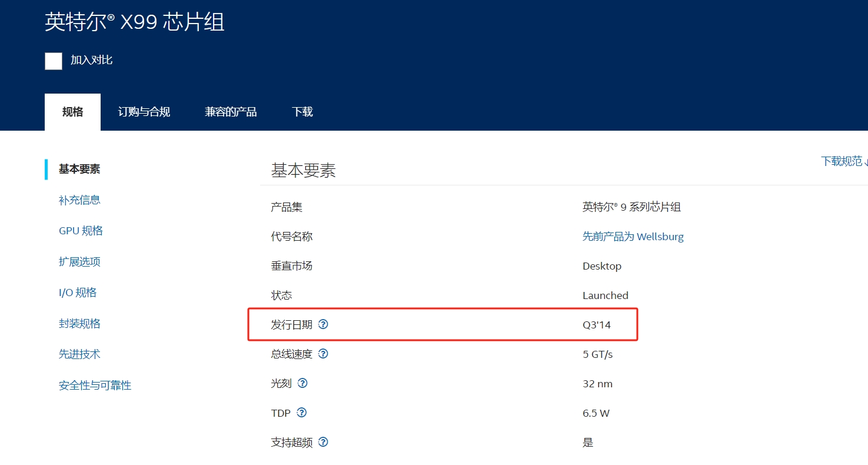Navigate to 补充信息 in the sidebar
This screenshot has width=868, height=465.
(79, 200)
